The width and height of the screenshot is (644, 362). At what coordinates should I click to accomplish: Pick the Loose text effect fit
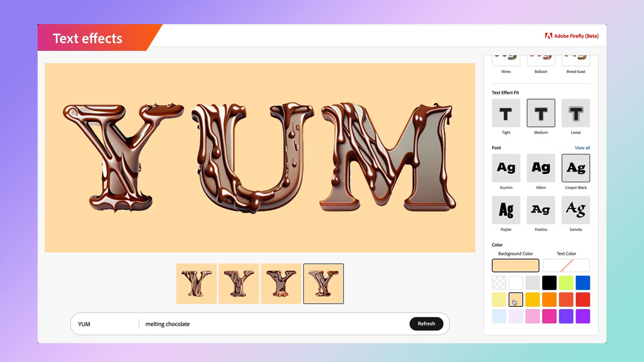pyautogui.click(x=576, y=113)
